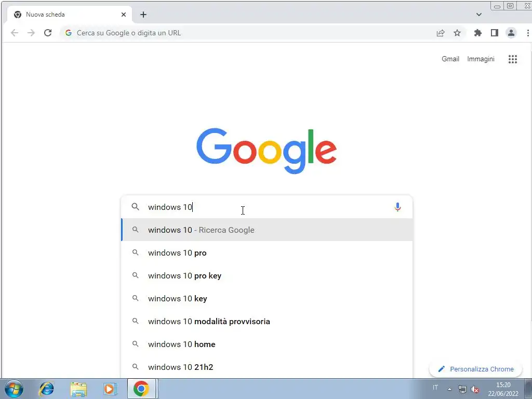Screen dimensions: 532x399
Task: Select suggestion 'windows 10 pro key'
Action: coord(267,275)
